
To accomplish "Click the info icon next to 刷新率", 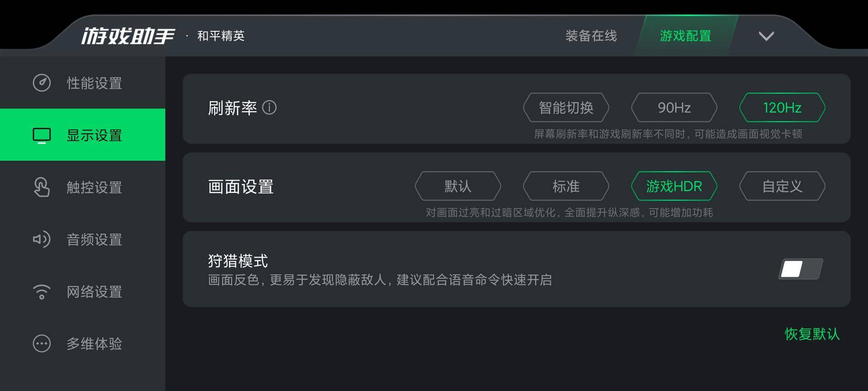I will point(269,108).
